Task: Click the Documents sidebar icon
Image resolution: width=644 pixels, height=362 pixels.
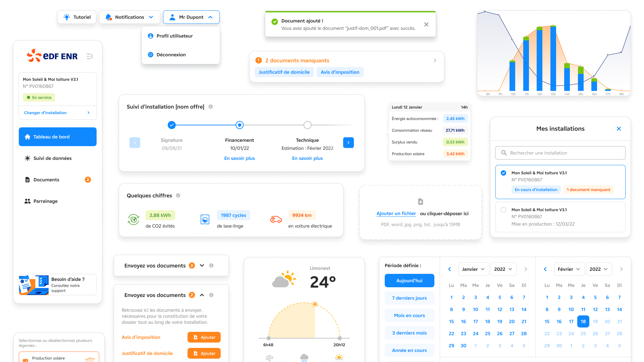Action: coord(28,179)
